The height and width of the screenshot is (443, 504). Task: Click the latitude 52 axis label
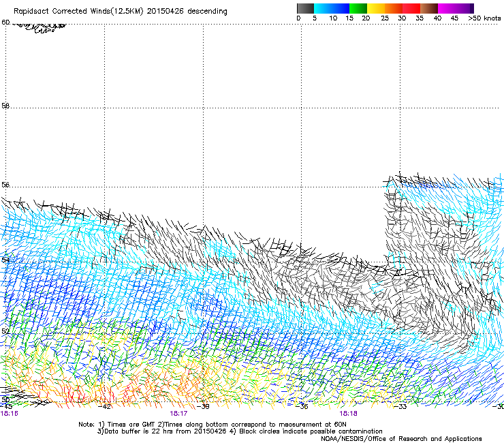[x=5, y=331]
